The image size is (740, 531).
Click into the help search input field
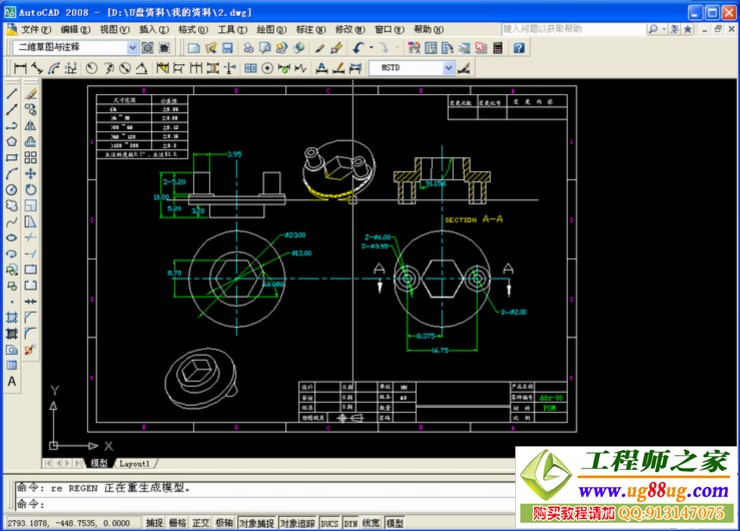[x=573, y=29]
